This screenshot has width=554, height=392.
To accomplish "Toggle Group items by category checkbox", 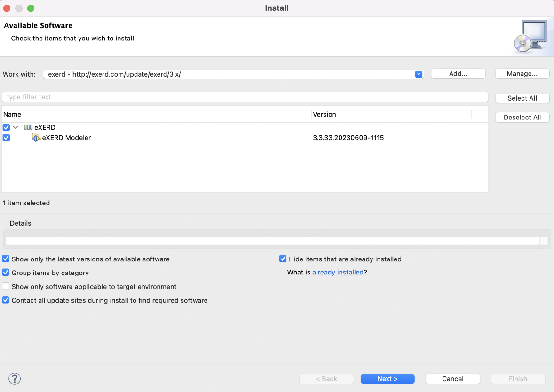I will [x=6, y=272].
